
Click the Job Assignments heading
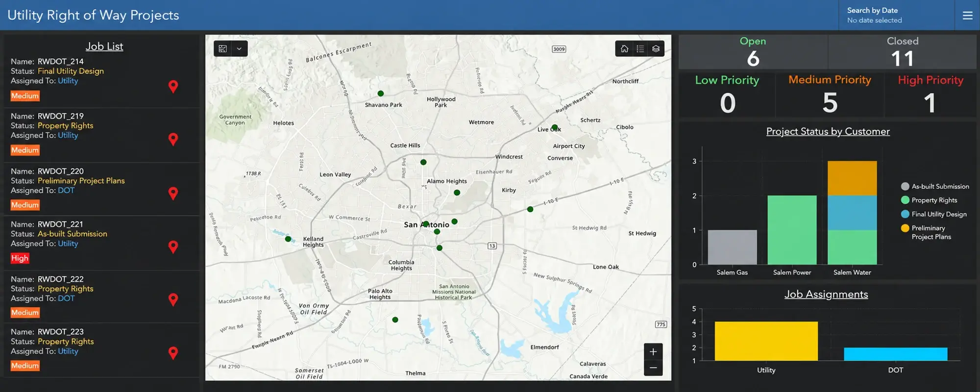826,294
